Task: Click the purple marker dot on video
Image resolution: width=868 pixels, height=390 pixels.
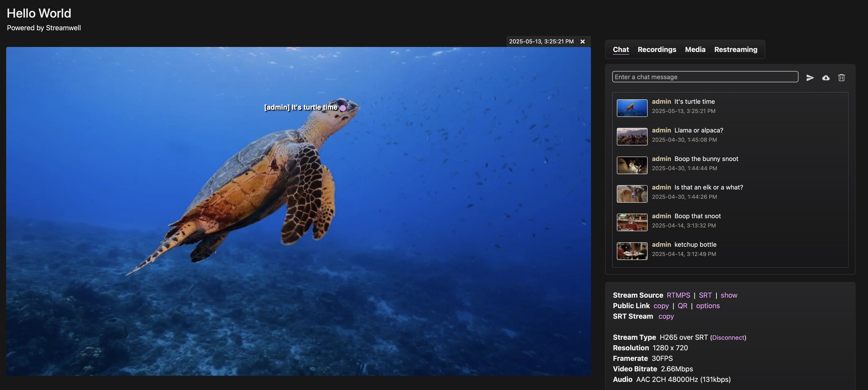Action: coord(343,108)
